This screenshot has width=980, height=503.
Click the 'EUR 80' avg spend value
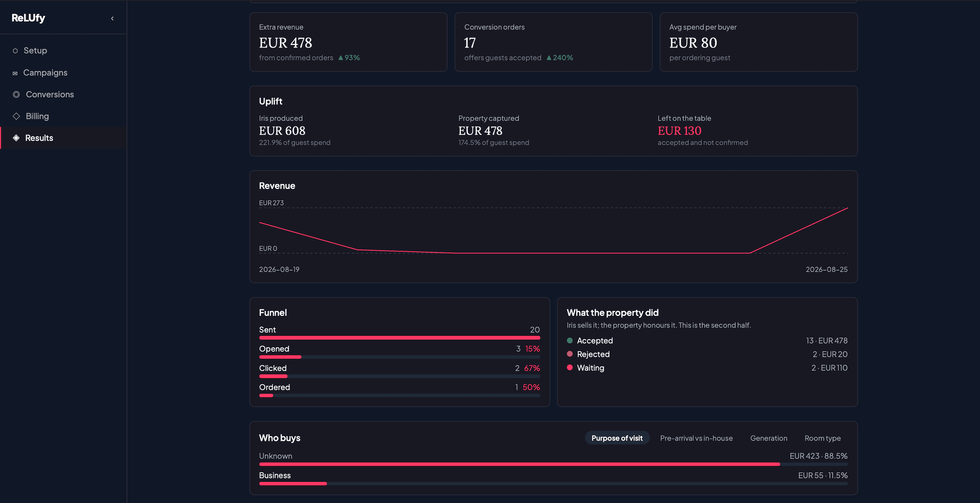(x=693, y=43)
